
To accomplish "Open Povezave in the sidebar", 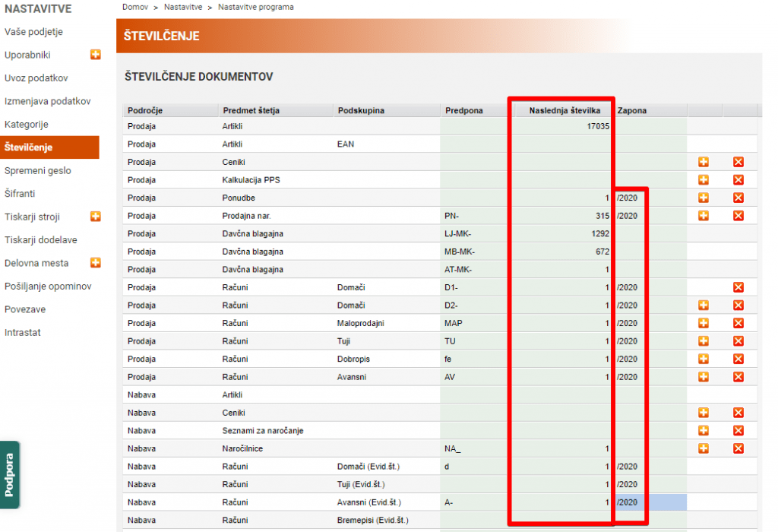I will pos(25,309).
